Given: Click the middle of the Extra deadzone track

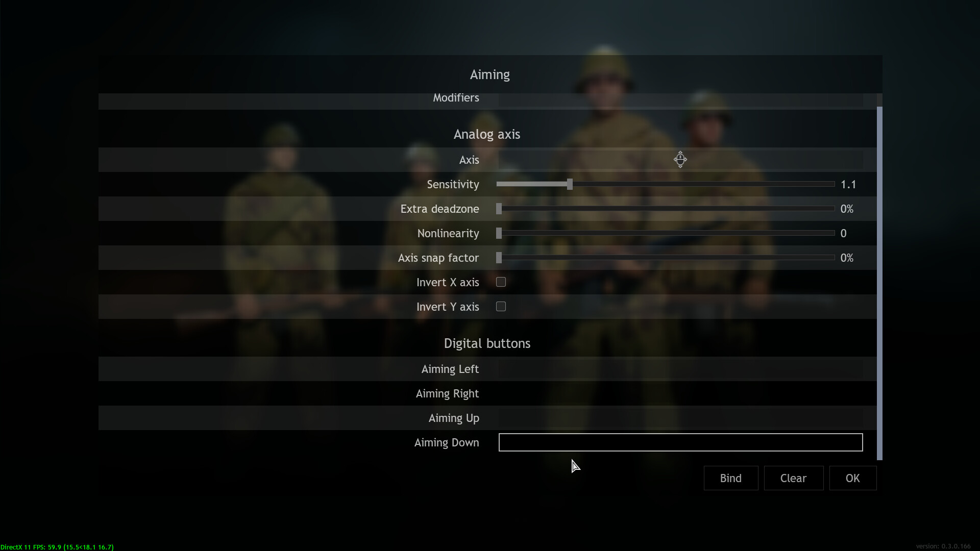Looking at the screenshot, I should [666, 209].
